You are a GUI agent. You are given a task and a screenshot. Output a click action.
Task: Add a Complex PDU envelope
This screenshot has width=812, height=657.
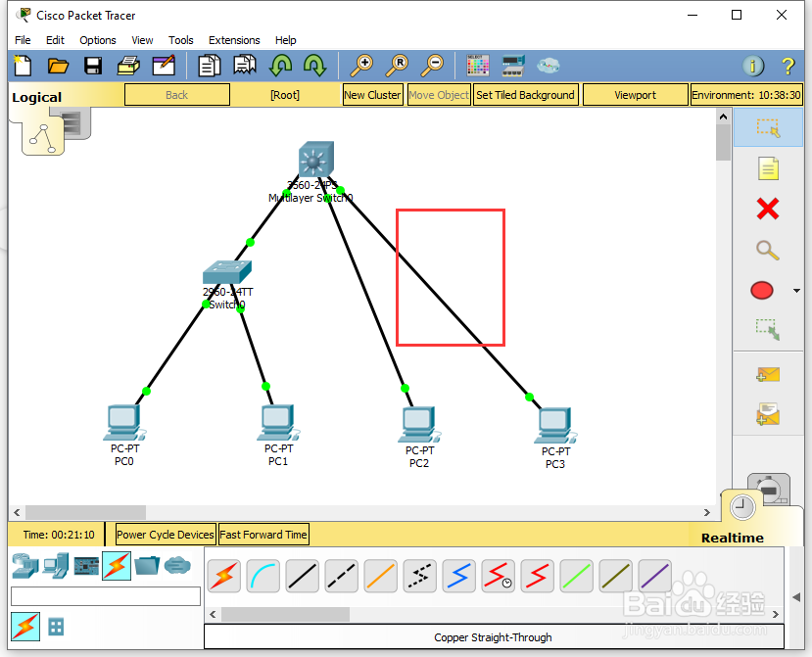pos(768,414)
